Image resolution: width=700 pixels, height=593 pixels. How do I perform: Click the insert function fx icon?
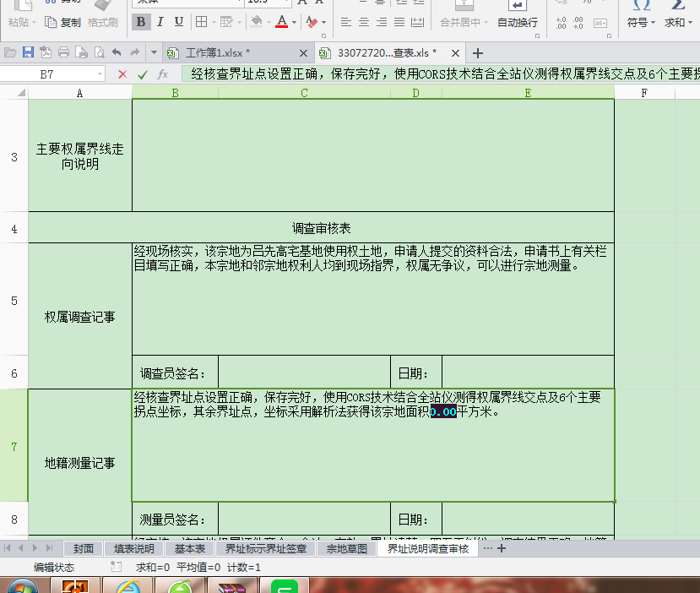[163, 74]
